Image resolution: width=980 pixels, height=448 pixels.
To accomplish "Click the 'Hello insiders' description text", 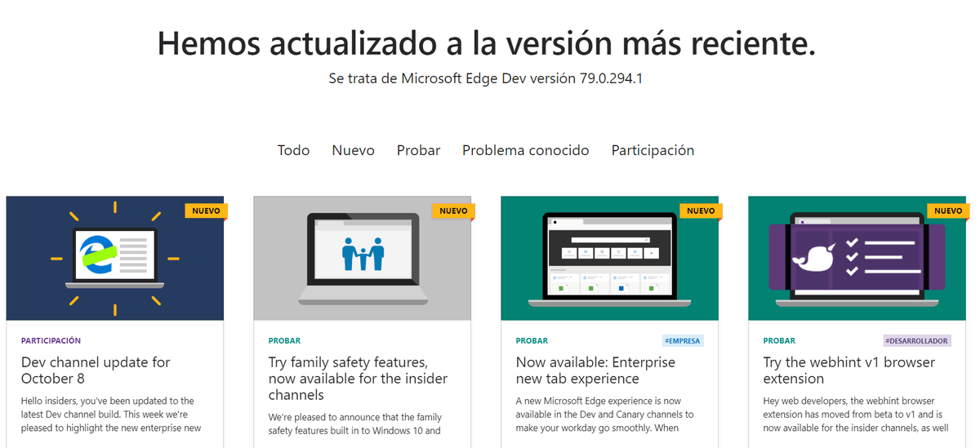I will click(111, 415).
